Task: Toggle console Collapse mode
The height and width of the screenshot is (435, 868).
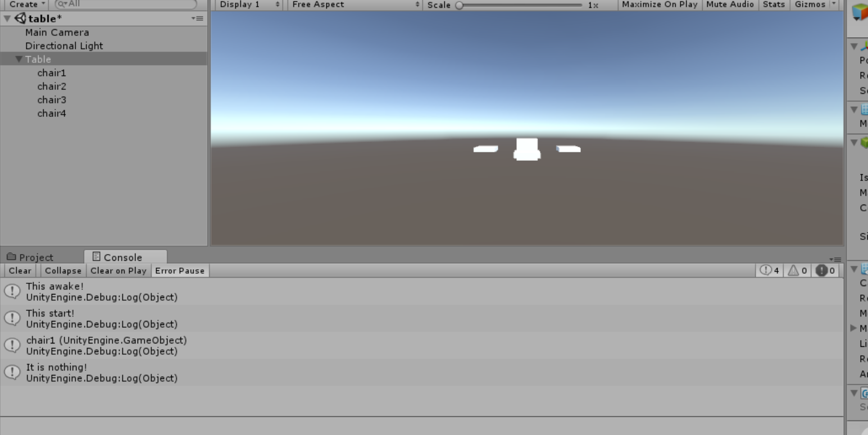Action: pos(63,271)
